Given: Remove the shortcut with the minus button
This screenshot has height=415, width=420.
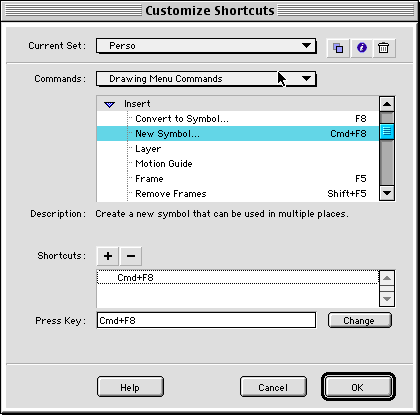Looking at the screenshot, I should (131, 256).
